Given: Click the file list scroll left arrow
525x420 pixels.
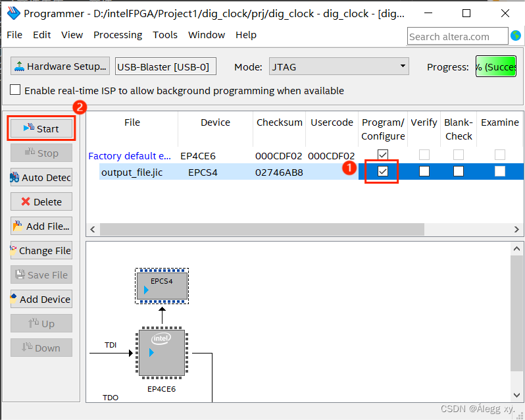Looking at the screenshot, I should [x=93, y=230].
